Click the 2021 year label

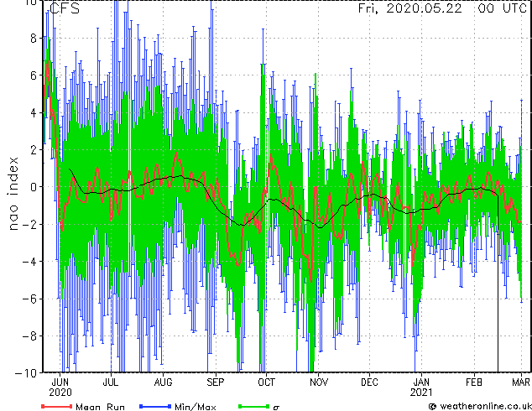(x=421, y=393)
